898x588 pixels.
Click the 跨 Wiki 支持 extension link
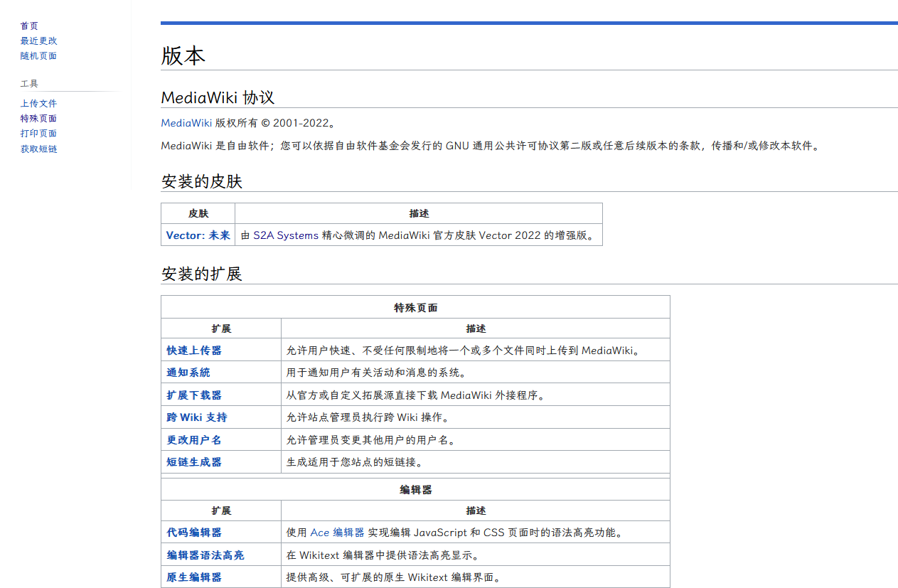(197, 417)
